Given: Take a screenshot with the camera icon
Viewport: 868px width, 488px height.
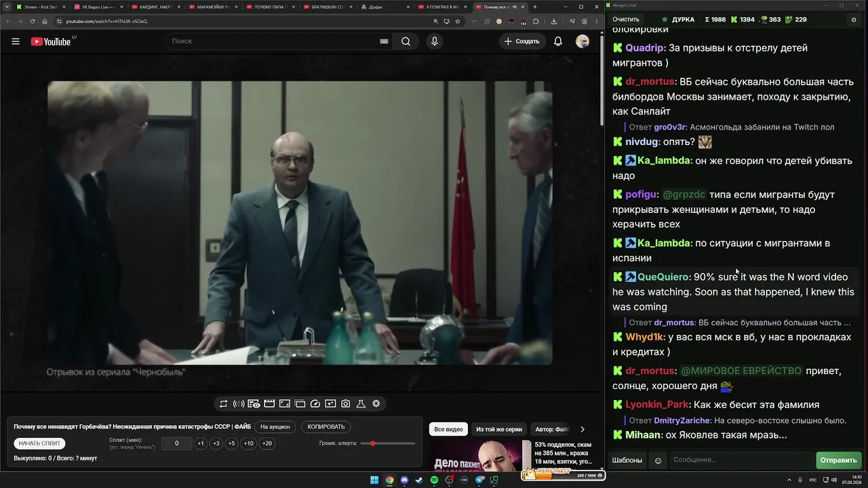Looking at the screenshot, I should [x=346, y=404].
